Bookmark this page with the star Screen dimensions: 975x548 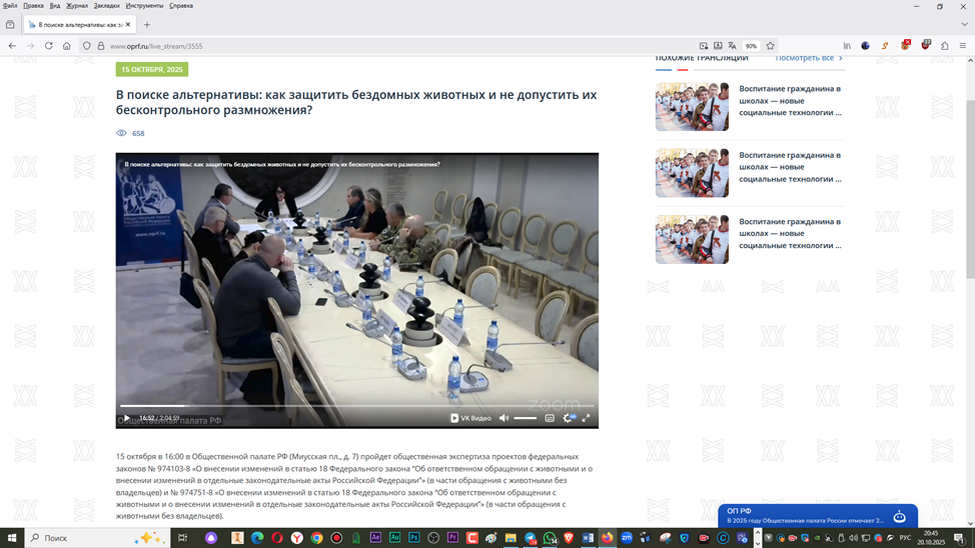(x=770, y=46)
